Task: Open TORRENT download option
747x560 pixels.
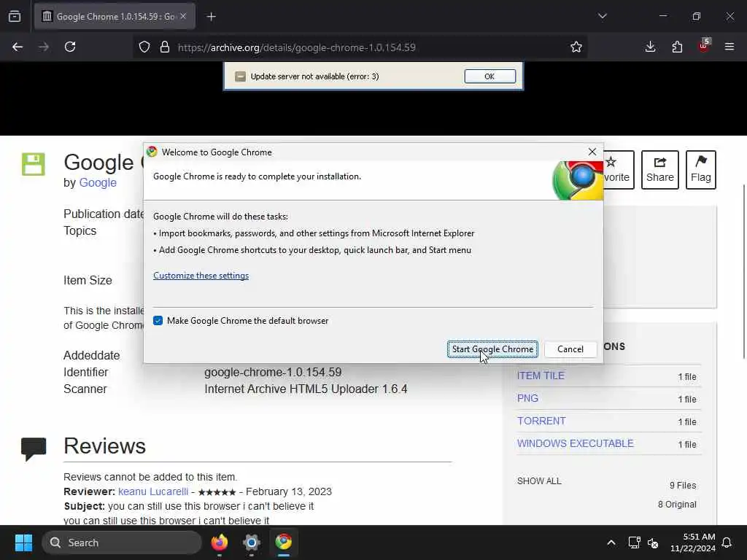Action: tap(542, 421)
